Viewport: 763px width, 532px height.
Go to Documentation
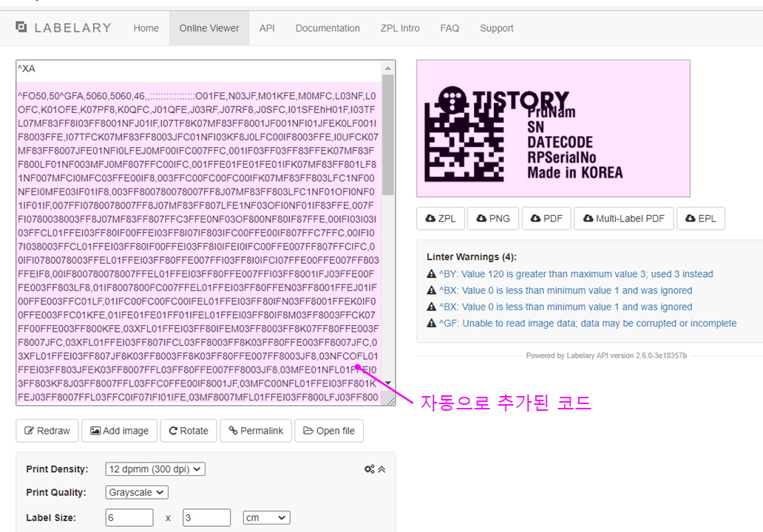pyautogui.click(x=328, y=28)
